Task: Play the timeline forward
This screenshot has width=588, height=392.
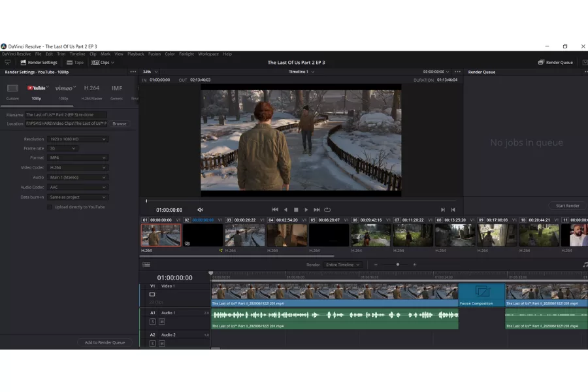Action: pyautogui.click(x=306, y=210)
